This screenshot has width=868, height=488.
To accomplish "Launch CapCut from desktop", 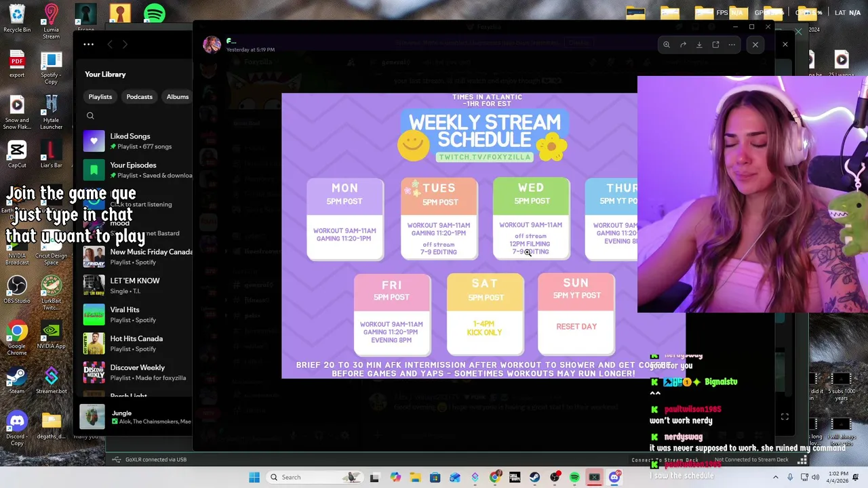I will point(17,155).
